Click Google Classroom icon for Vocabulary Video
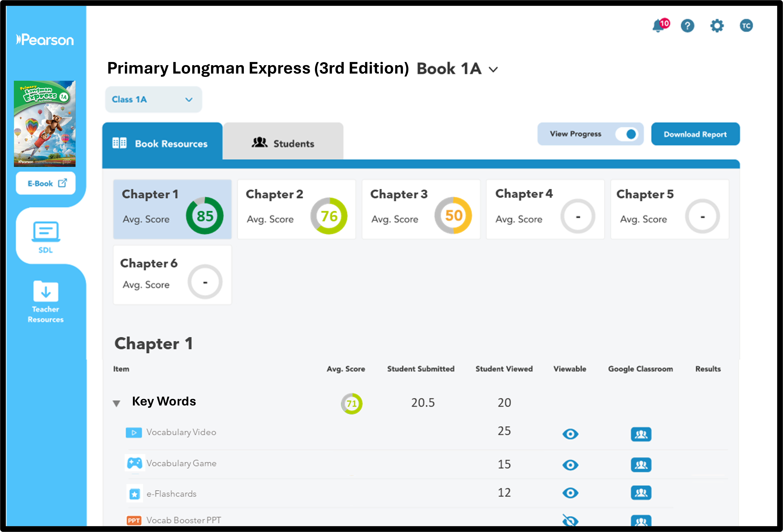The height and width of the screenshot is (532, 783). coord(641,434)
